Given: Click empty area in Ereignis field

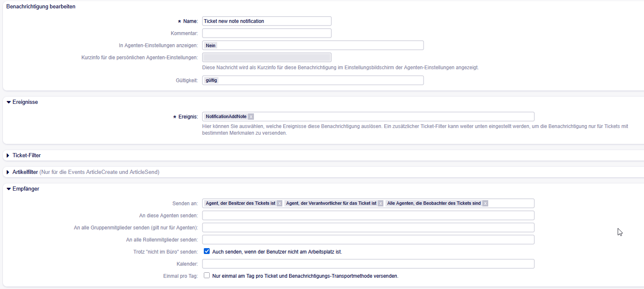Looking at the screenshot, I should click(393, 117).
